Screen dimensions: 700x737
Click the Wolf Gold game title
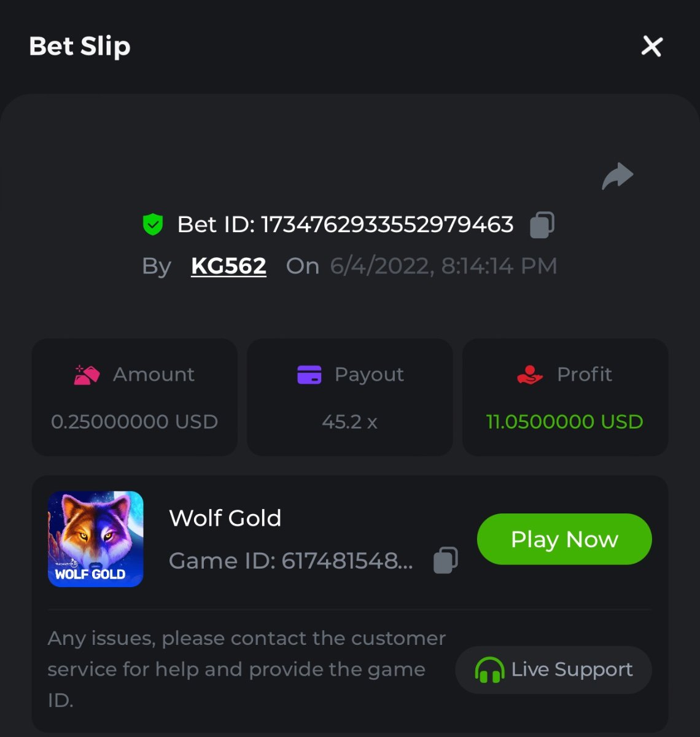[225, 518]
